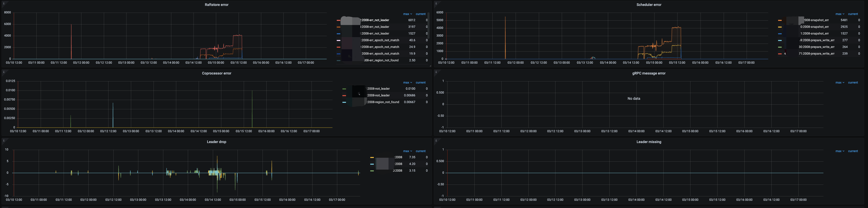The image size is (868, 208).
Task: Toggle err_not_leader series with max 6012
Action: [x=375, y=20]
